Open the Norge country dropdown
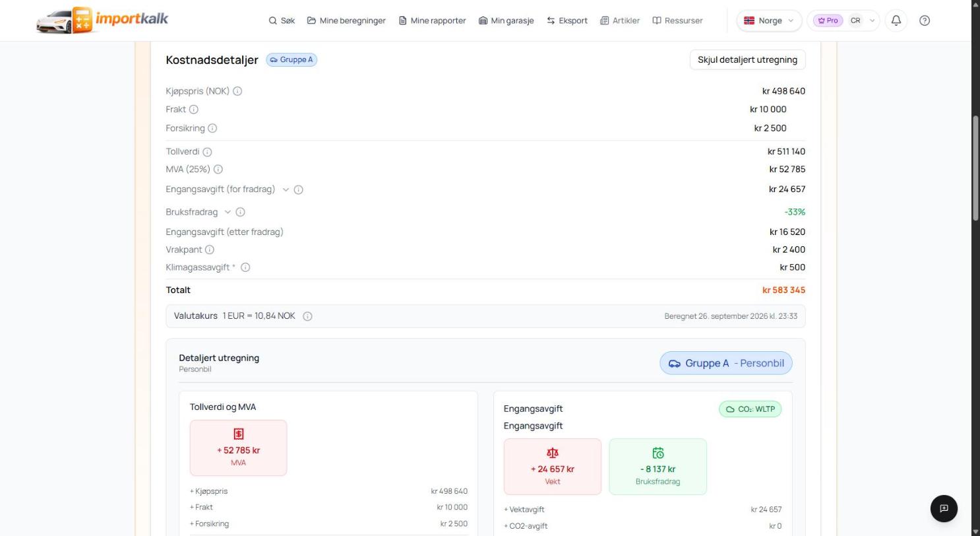 [x=769, y=20]
